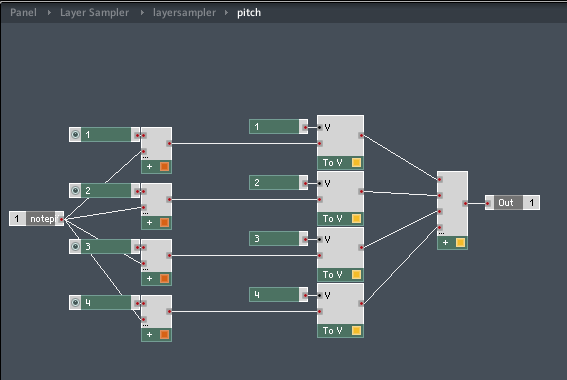Select constant module 3 feeding third To V
Viewport: 567px width, 380px height.
278,239
